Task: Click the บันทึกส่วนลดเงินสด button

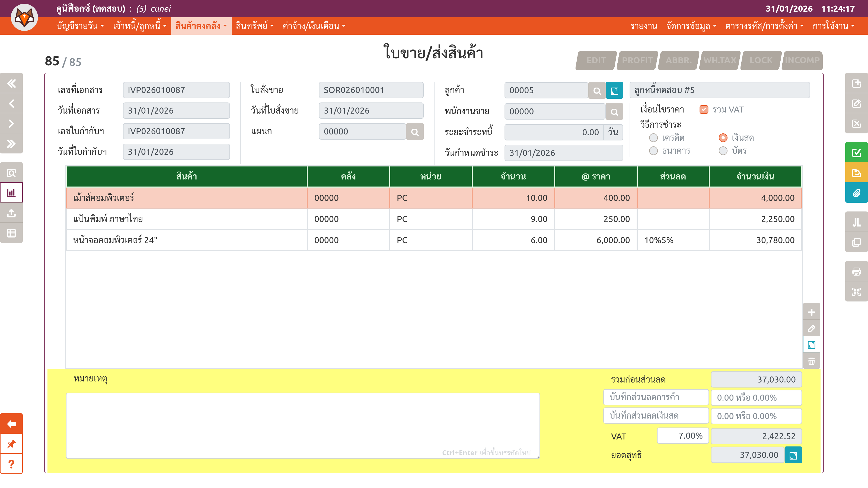Action: pyautogui.click(x=656, y=416)
